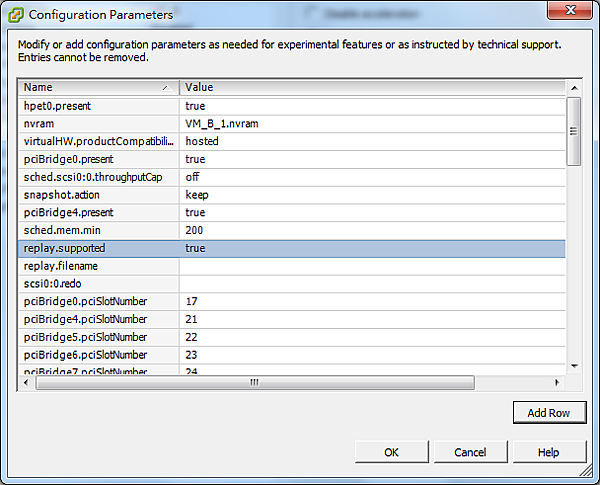Click the Value column header
This screenshot has width=600, height=485.
point(372,87)
